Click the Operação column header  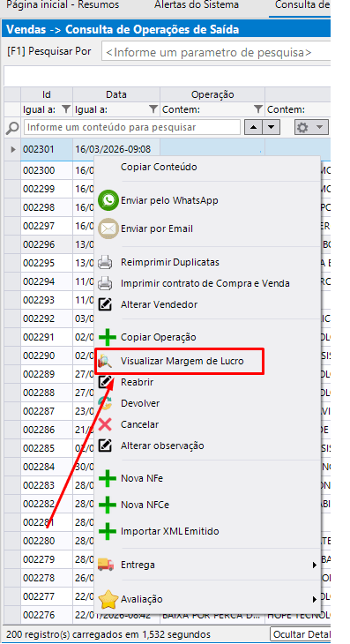pyautogui.click(x=212, y=94)
